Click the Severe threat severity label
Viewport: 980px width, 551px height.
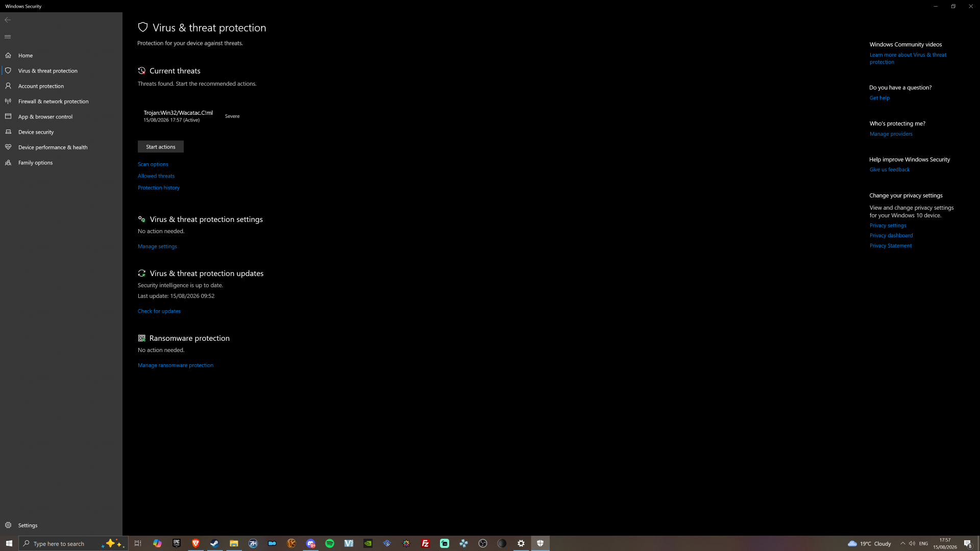click(x=232, y=116)
